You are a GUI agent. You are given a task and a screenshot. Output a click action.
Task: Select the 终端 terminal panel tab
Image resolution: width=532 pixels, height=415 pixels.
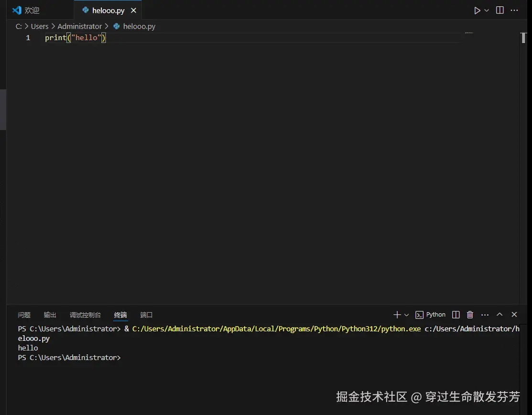[x=120, y=315]
